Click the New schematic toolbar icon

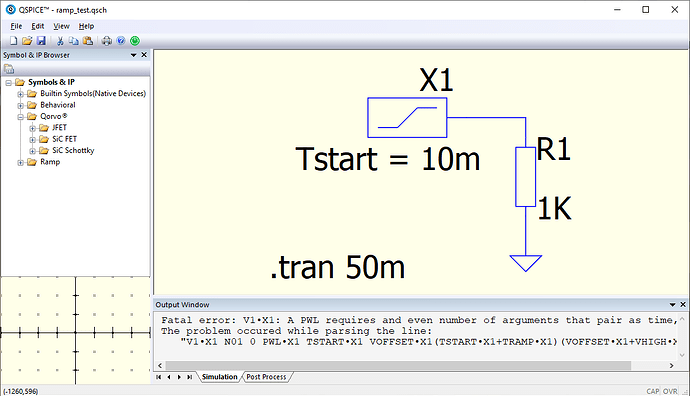tap(14, 41)
